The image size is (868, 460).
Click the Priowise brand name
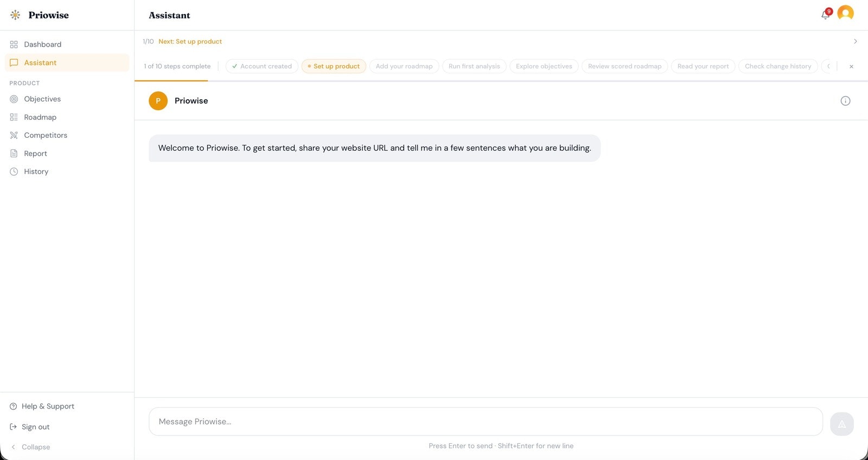49,15
